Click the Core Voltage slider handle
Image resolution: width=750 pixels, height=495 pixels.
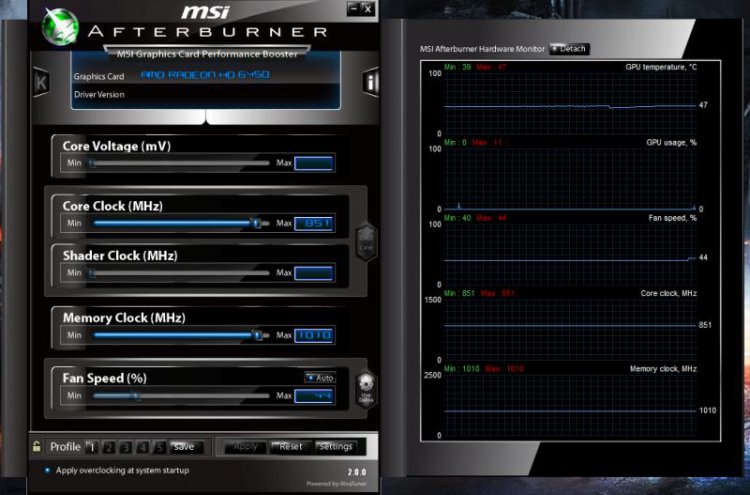[x=92, y=163]
